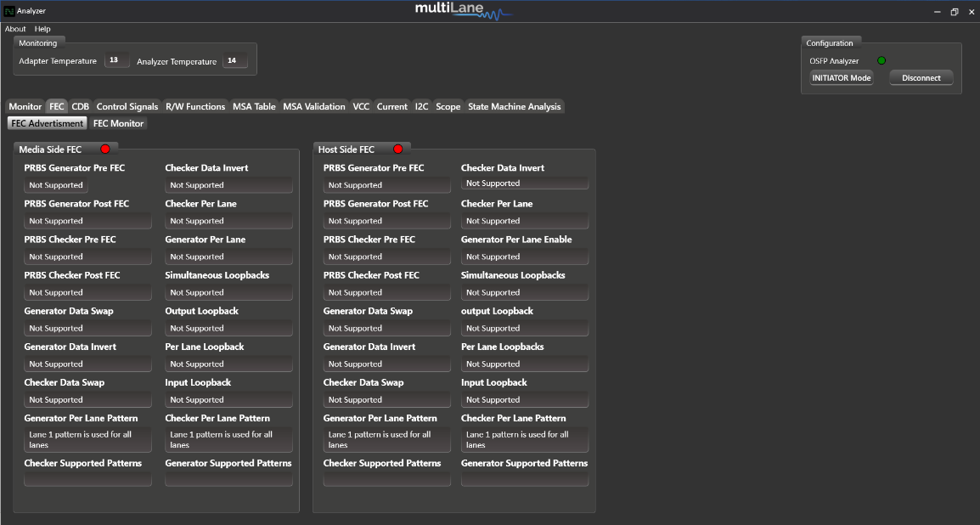Click Host Side Generator Supported Patterns field
980x525 pixels.
click(524, 479)
